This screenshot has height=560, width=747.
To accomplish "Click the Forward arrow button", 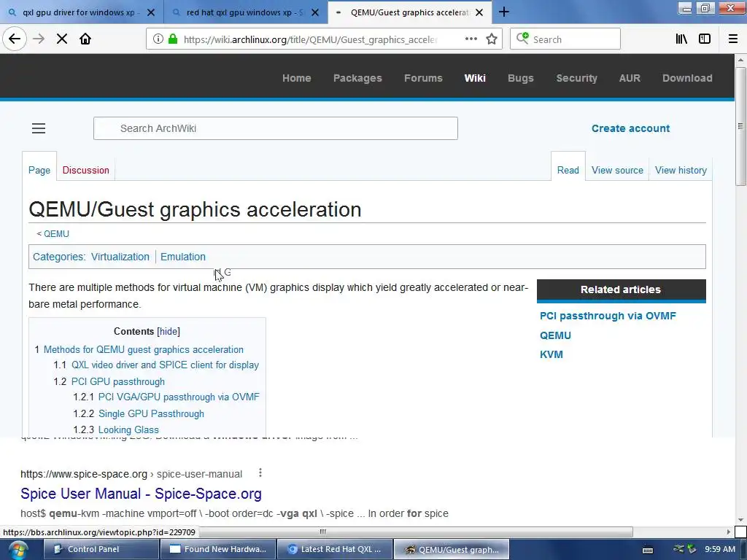I will 39,39.
